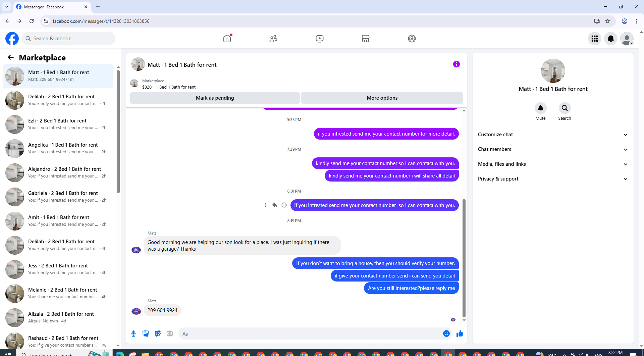This screenshot has width=644, height=356.
Task: Open Ezli 2 Bed 1 Bath conversation
Action: click(58, 124)
